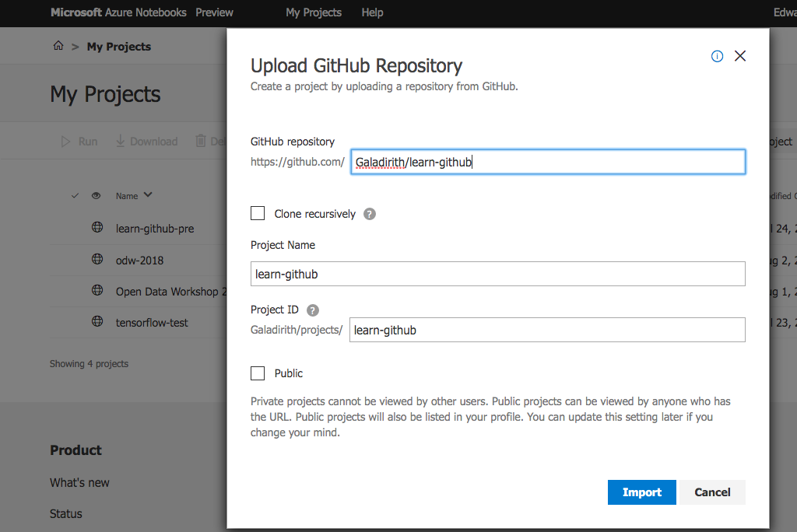
Task: Click the My Projects breadcrumb link
Action: (x=119, y=47)
